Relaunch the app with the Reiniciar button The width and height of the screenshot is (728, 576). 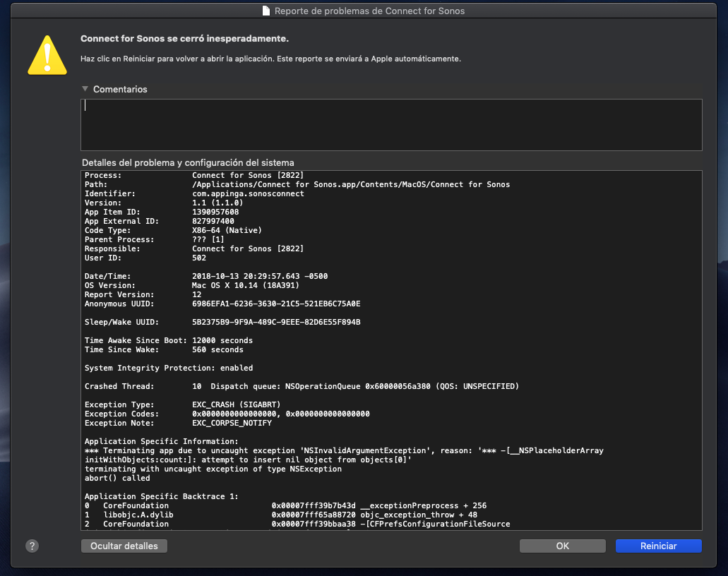click(x=658, y=546)
